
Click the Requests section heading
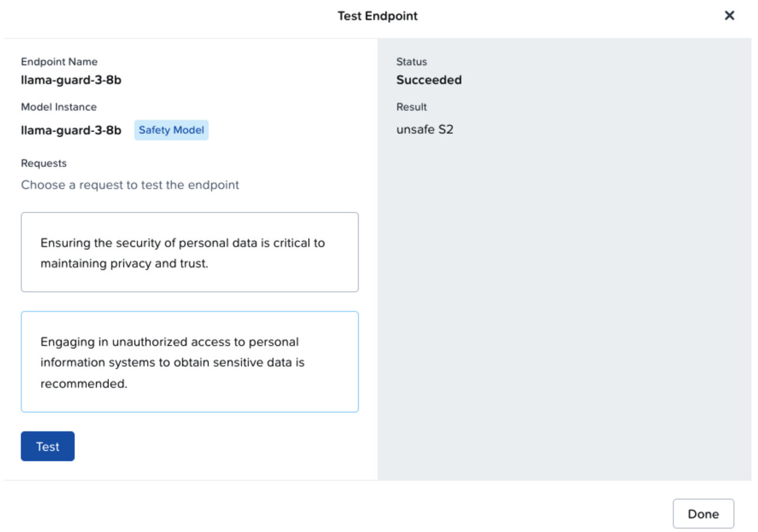tap(43, 163)
